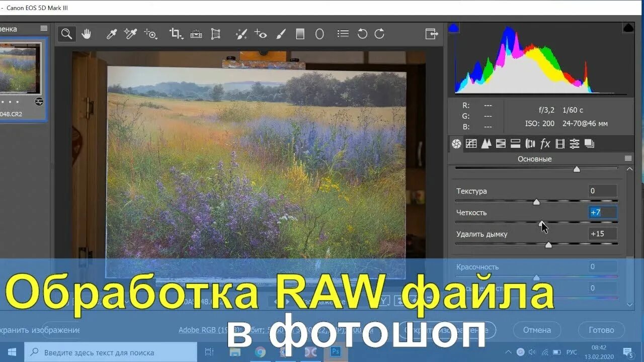Open the filmstrip panel menu
The width and height of the screenshot is (644, 362).
[x=44, y=29]
